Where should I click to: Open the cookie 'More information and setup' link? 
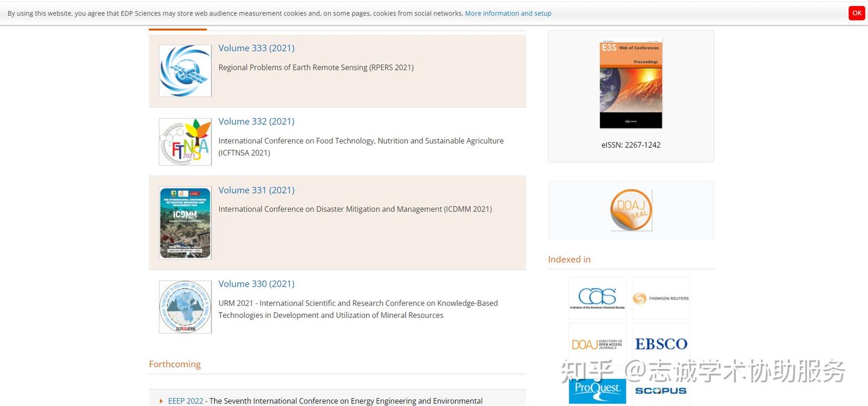508,13
